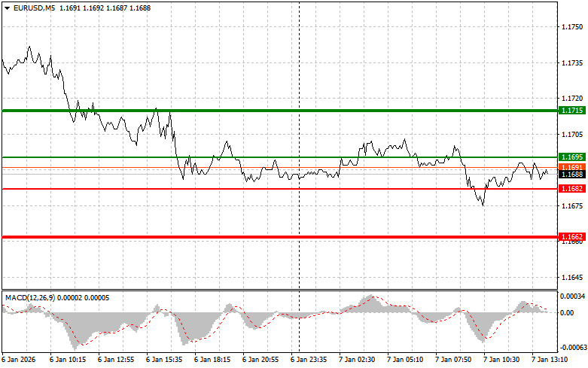This screenshot has height=368, width=588.
Task: Click the 7 Jan 05:10 time label
Action: tap(405, 360)
